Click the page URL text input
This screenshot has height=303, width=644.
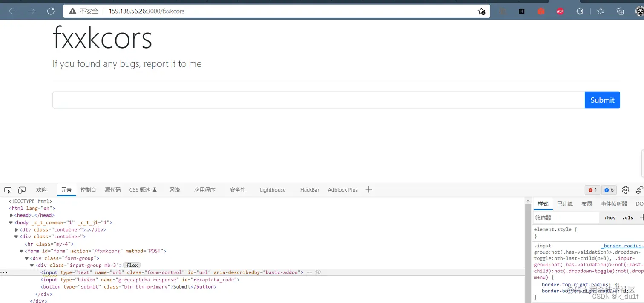319,100
